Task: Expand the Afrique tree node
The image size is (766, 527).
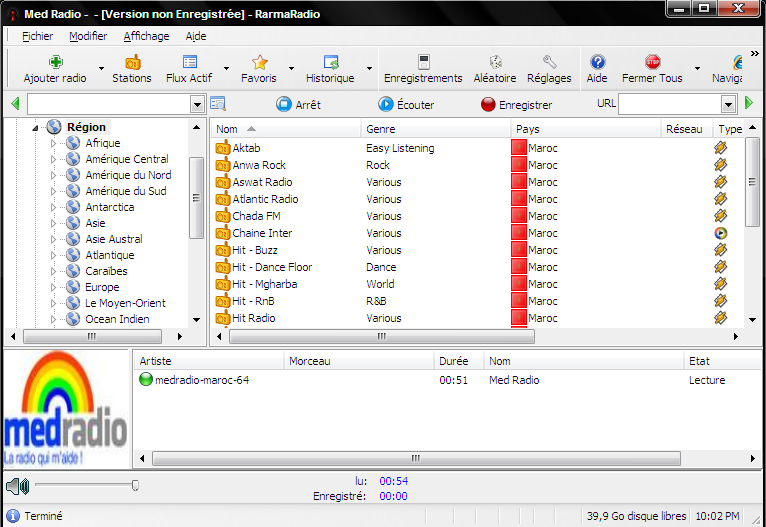Action: coord(53,143)
